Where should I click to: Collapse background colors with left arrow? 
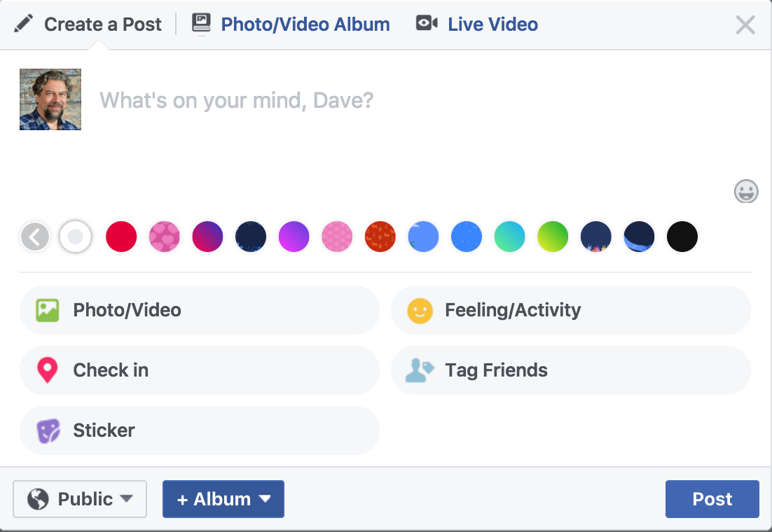(35, 237)
